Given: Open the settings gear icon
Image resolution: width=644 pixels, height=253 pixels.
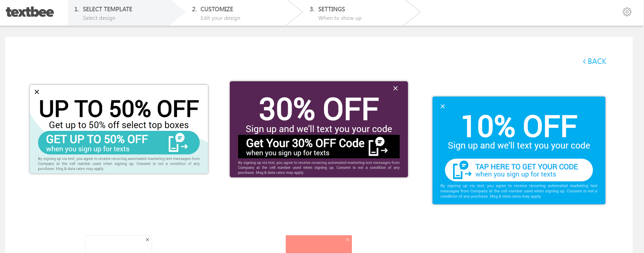Looking at the screenshot, I should (x=627, y=12).
